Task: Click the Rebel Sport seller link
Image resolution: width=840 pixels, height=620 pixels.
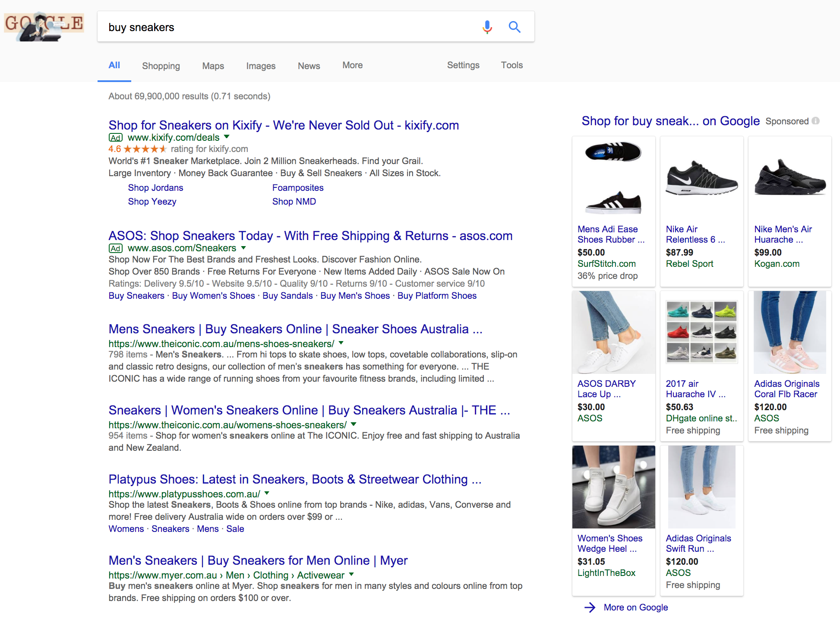Action: pyautogui.click(x=689, y=264)
